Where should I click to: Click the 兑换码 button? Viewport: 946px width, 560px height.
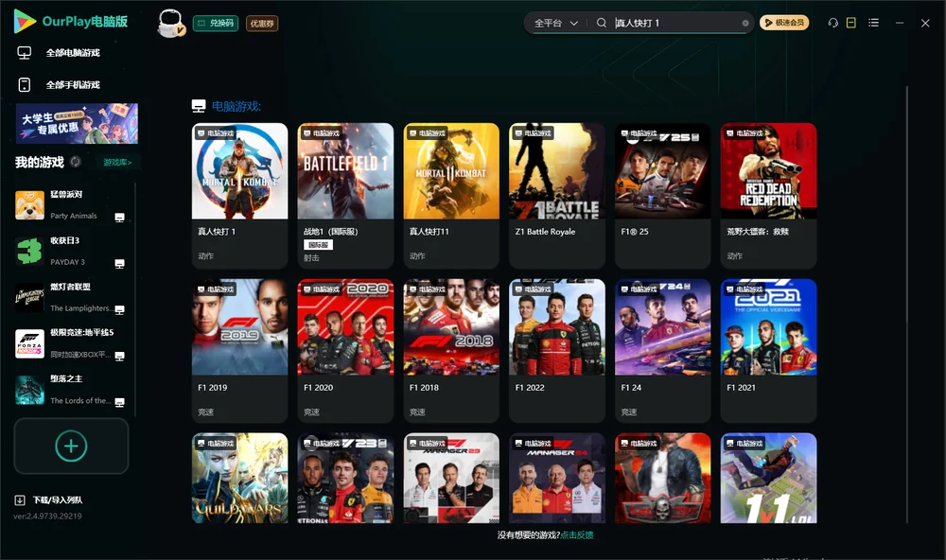pos(216,24)
